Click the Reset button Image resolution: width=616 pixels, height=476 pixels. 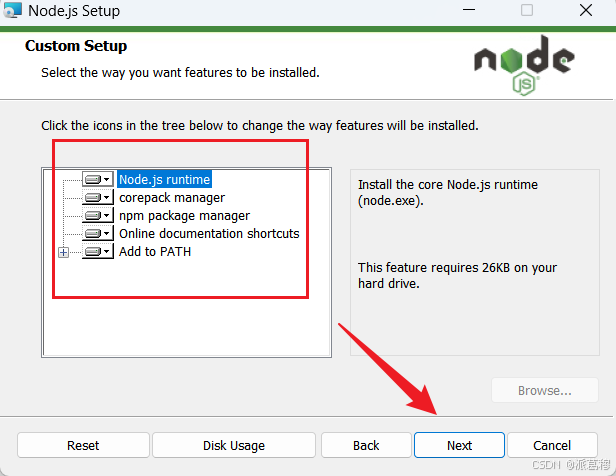pos(83,445)
